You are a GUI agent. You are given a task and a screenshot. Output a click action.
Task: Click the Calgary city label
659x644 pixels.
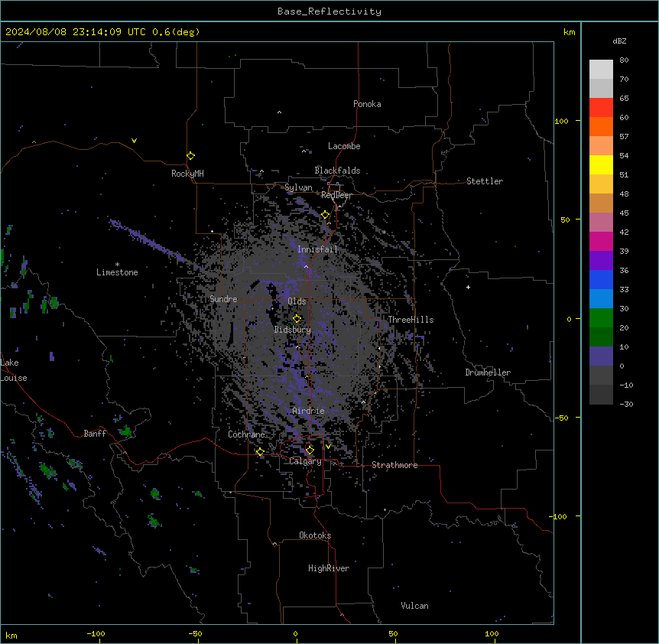(x=305, y=461)
